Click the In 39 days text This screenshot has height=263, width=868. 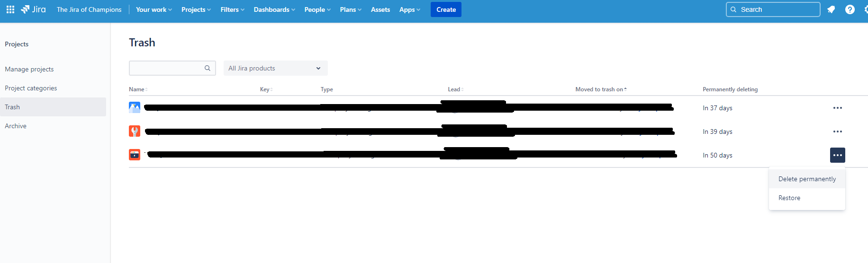pyautogui.click(x=717, y=131)
